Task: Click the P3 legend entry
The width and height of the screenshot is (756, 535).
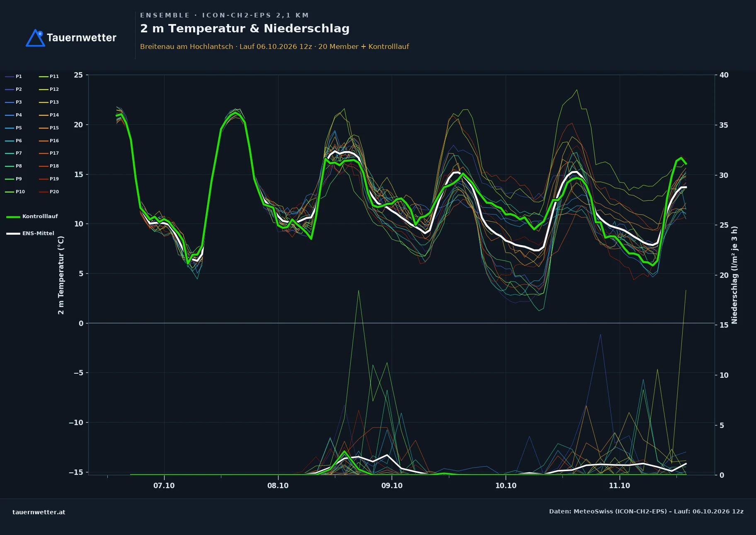Action: click(x=14, y=102)
